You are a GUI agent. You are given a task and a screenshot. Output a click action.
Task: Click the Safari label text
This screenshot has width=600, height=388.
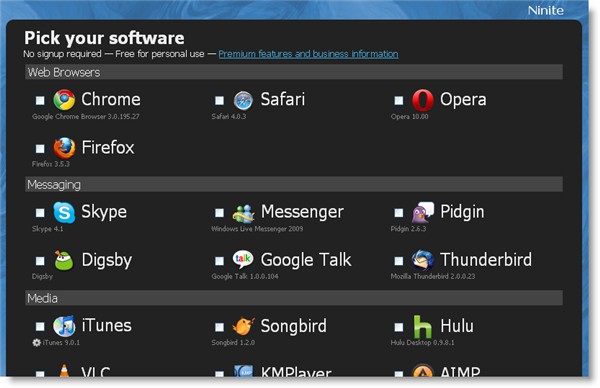283,99
